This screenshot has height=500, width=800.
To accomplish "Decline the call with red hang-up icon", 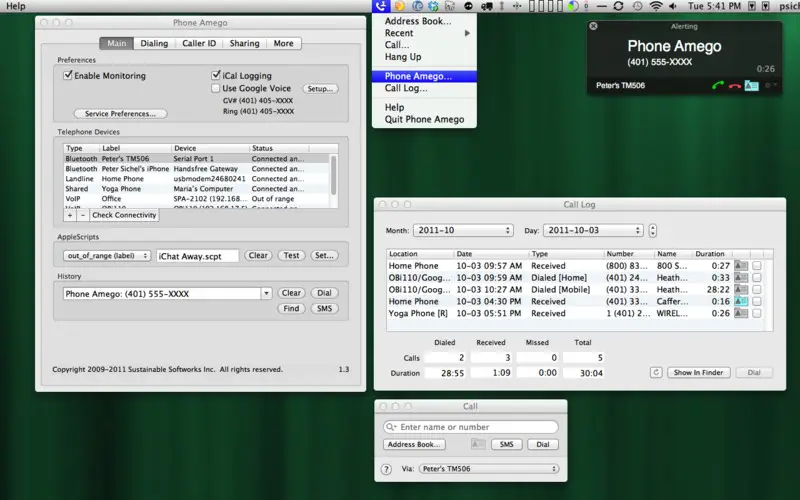I will point(734,86).
